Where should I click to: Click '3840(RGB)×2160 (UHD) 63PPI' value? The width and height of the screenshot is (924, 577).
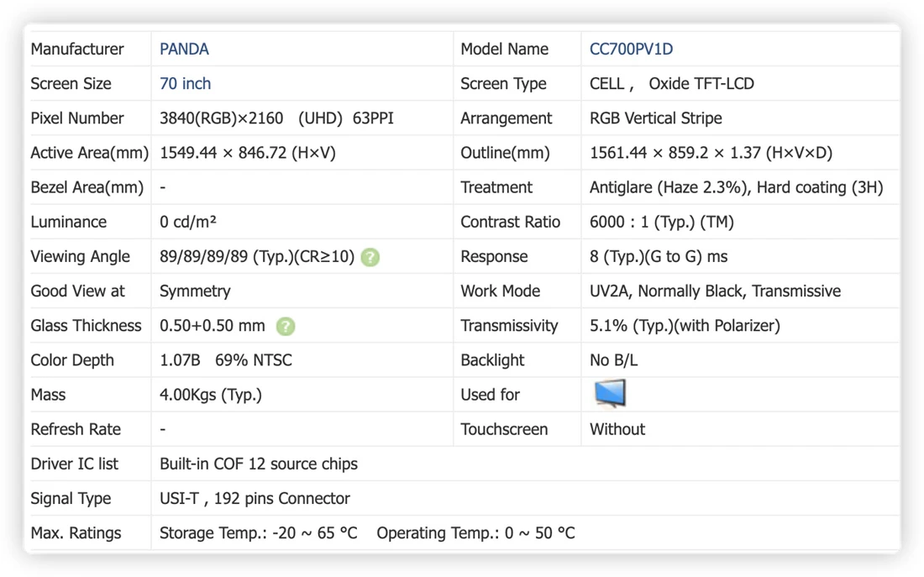[276, 118]
